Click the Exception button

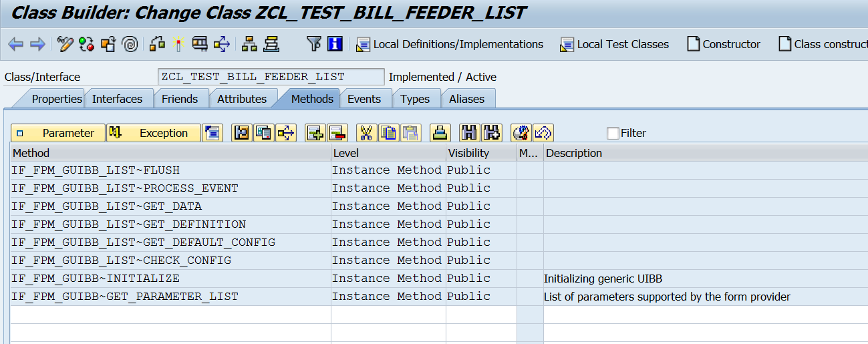click(x=154, y=133)
